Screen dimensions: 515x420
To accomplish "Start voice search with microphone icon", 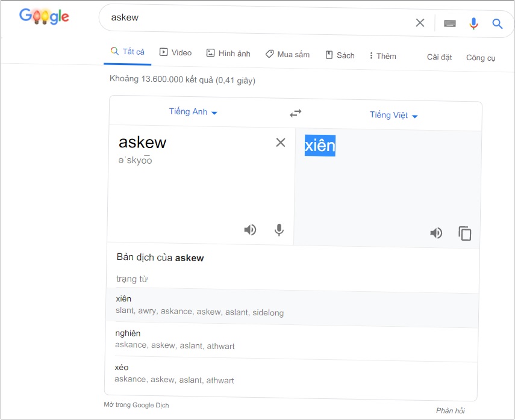I will 473,23.
